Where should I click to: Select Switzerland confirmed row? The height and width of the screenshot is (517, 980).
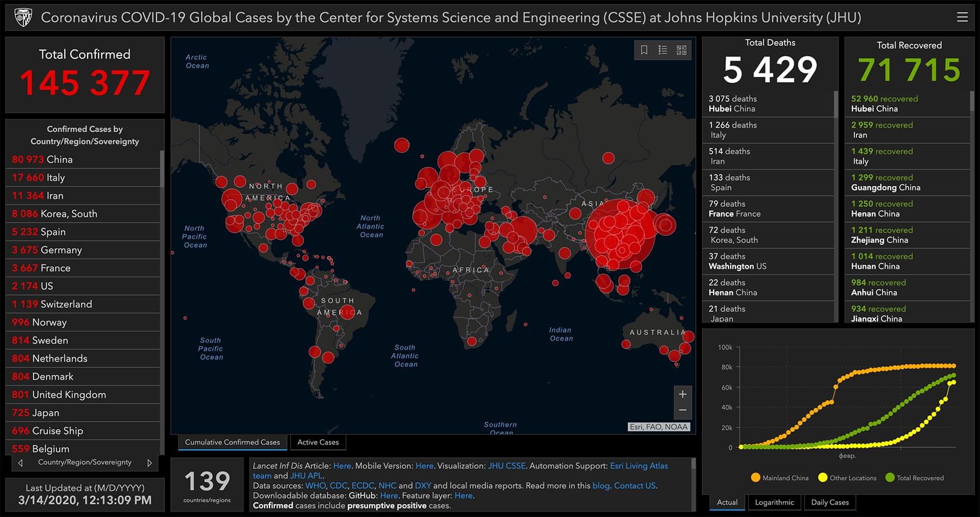pyautogui.click(x=83, y=304)
